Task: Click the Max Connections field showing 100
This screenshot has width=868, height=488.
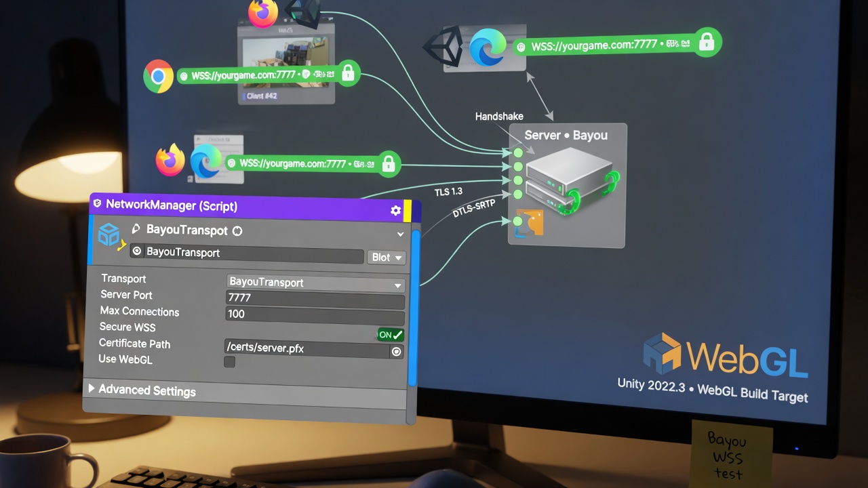Action: click(x=315, y=315)
